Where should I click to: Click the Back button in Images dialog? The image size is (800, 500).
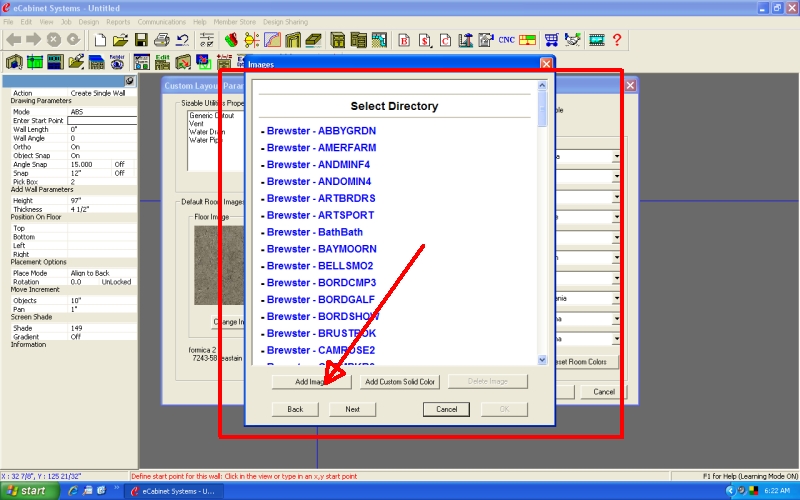(x=295, y=409)
